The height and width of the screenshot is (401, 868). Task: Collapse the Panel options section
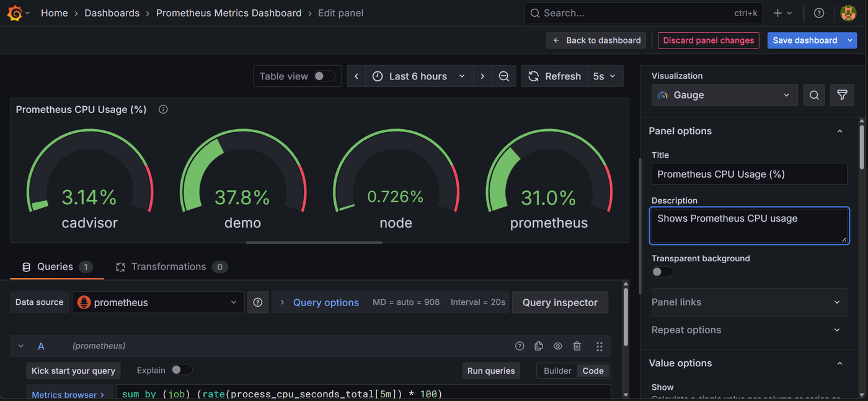point(840,131)
